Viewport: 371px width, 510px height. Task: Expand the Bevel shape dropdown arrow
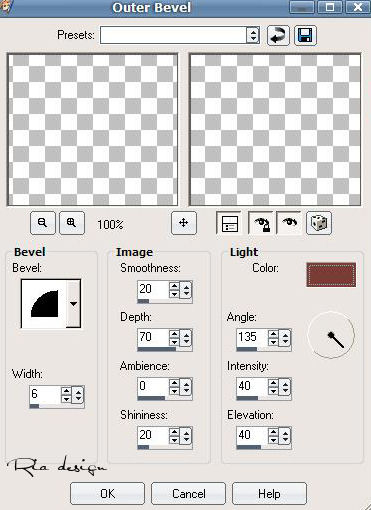(x=73, y=303)
